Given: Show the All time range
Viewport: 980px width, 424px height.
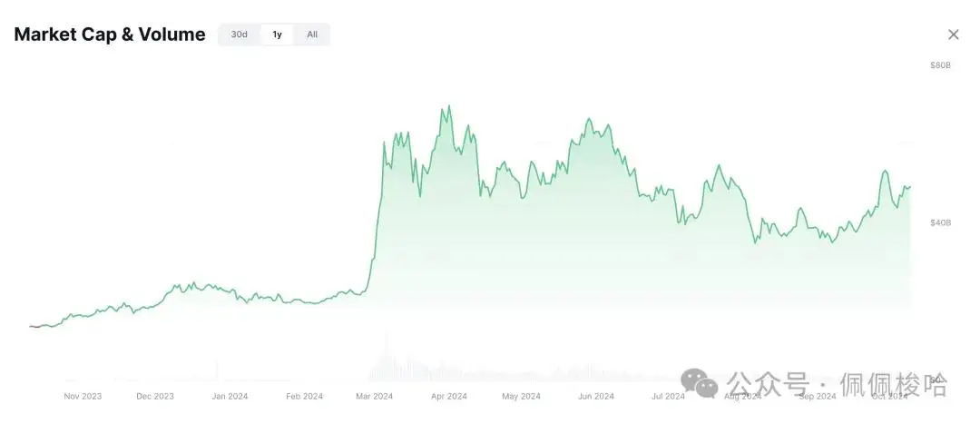Looking at the screenshot, I should pos(312,35).
